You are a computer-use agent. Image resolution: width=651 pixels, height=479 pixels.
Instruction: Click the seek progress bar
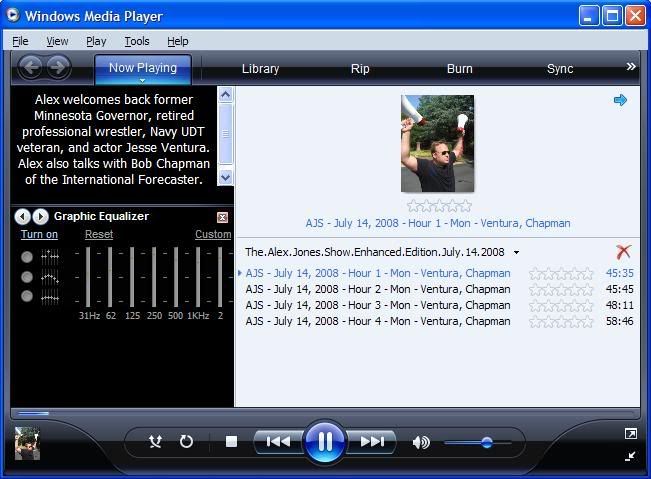(x=325, y=413)
